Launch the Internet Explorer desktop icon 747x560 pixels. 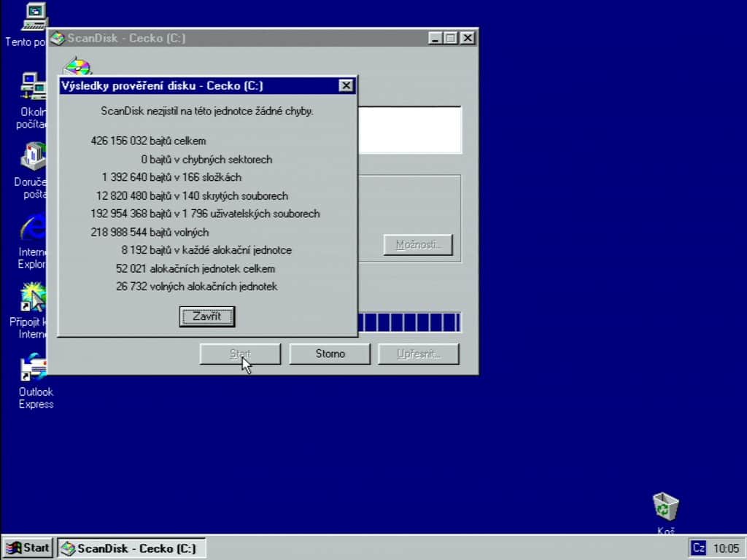[34, 227]
